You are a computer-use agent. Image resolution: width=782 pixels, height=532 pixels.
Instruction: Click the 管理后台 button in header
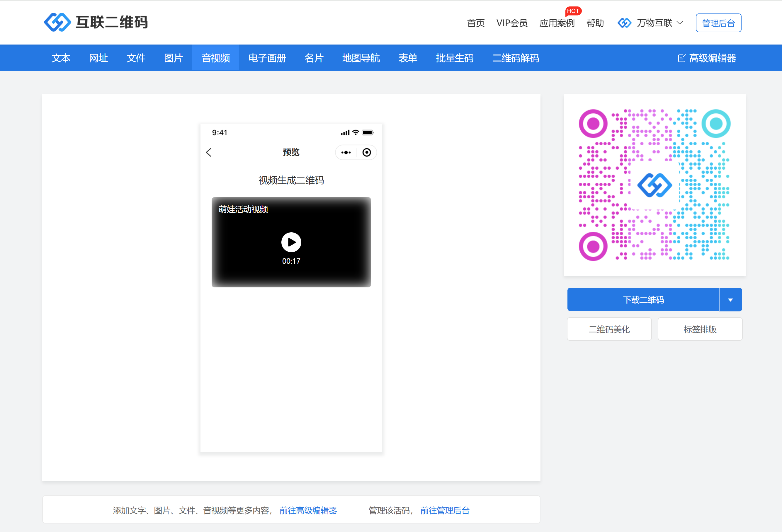coord(718,23)
